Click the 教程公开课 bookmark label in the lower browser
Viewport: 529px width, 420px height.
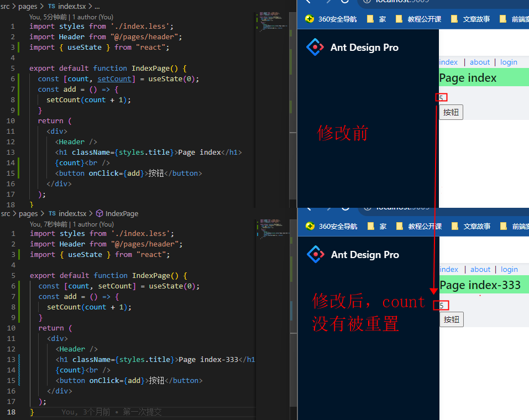[x=425, y=227]
